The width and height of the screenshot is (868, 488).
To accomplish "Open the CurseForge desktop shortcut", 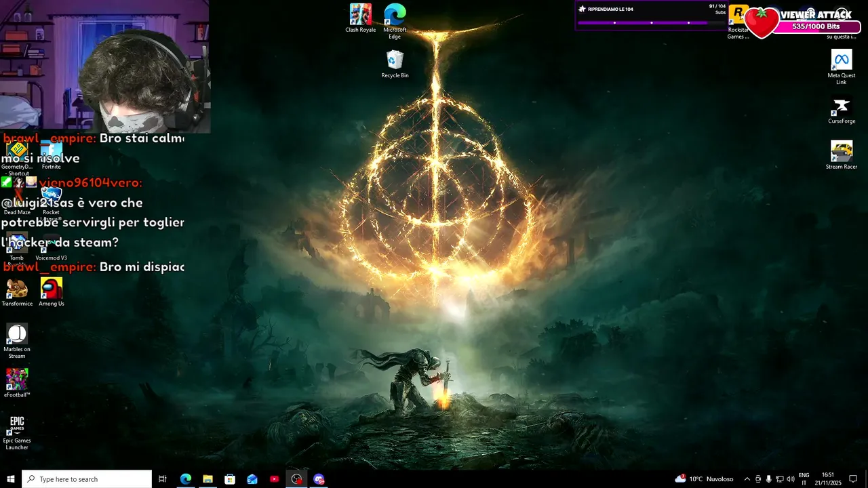I will click(x=842, y=110).
